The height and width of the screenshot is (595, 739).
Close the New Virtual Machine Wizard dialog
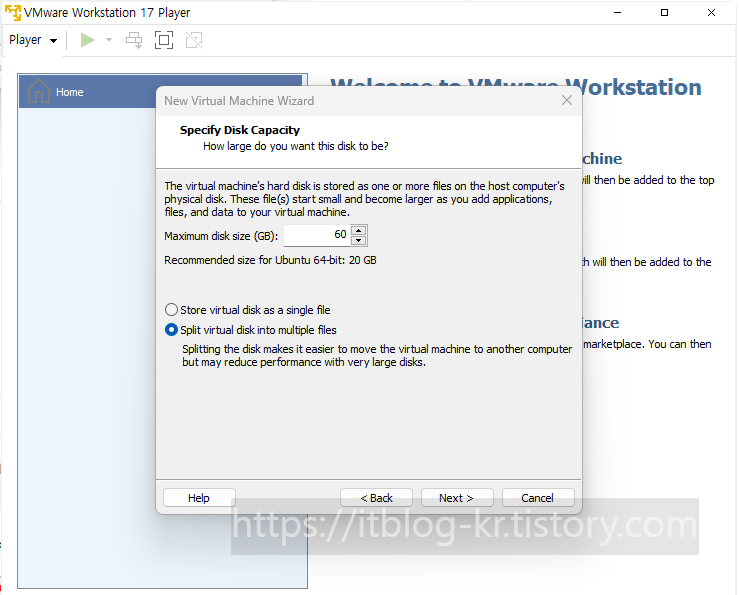tap(567, 100)
